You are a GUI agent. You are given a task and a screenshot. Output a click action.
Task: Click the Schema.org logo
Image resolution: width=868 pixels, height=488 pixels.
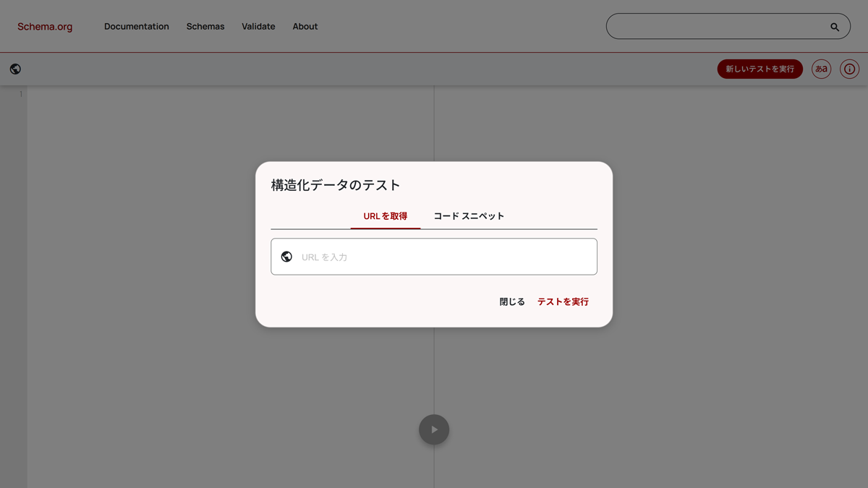[x=44, y=26]
